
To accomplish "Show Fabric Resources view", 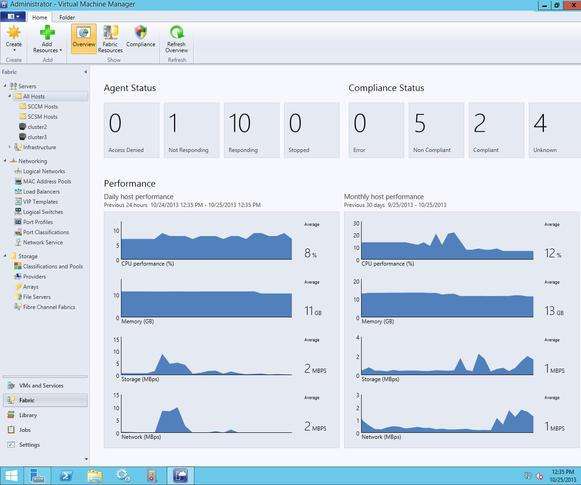I will pyautogui.click(x=110, y=39).
